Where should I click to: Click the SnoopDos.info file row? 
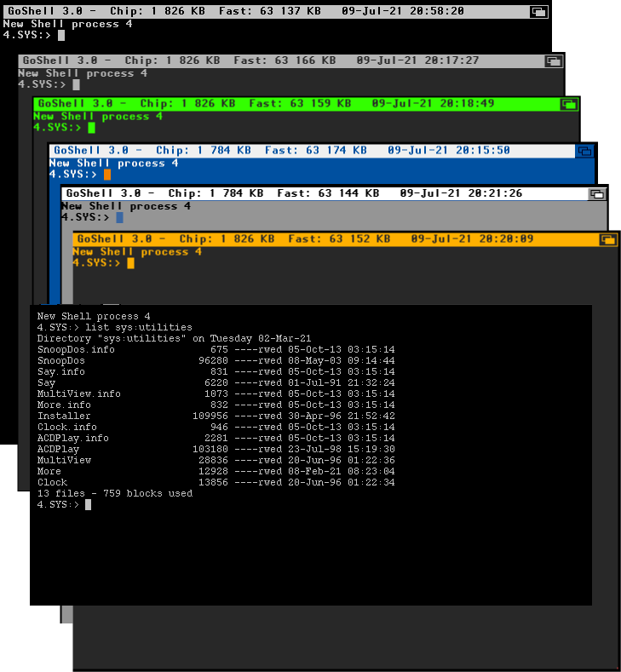tap(216, 350)
